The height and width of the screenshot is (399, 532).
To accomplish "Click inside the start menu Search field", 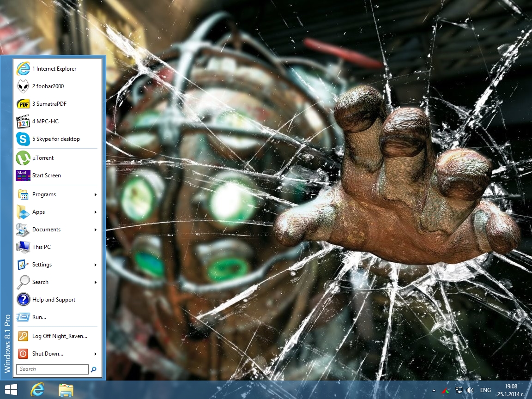I will [x=52, y=369].
